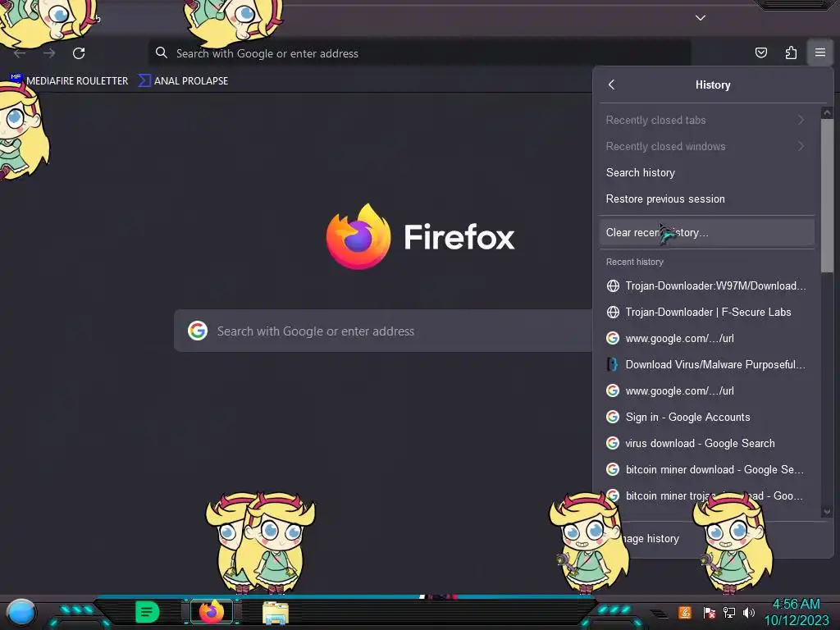Open Sign in - Google Accounts entry
840x630 pixels.
(x=706, y=417)
